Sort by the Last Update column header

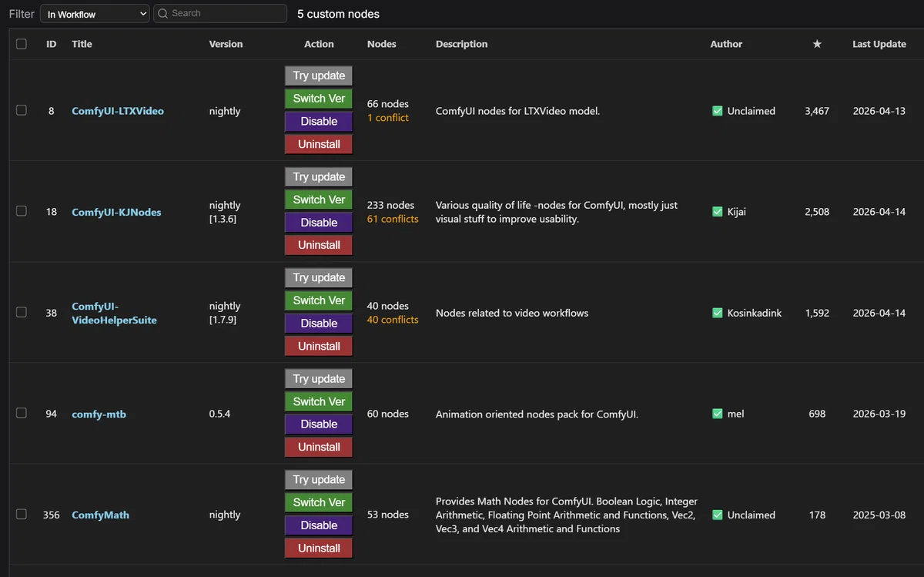[x=879, y=44]
